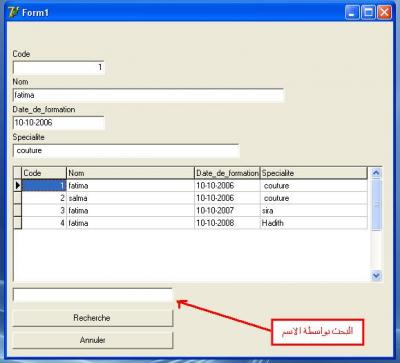400x363 pixels.
Task: Select Code cell with value 3
Action: coord(44,210)
